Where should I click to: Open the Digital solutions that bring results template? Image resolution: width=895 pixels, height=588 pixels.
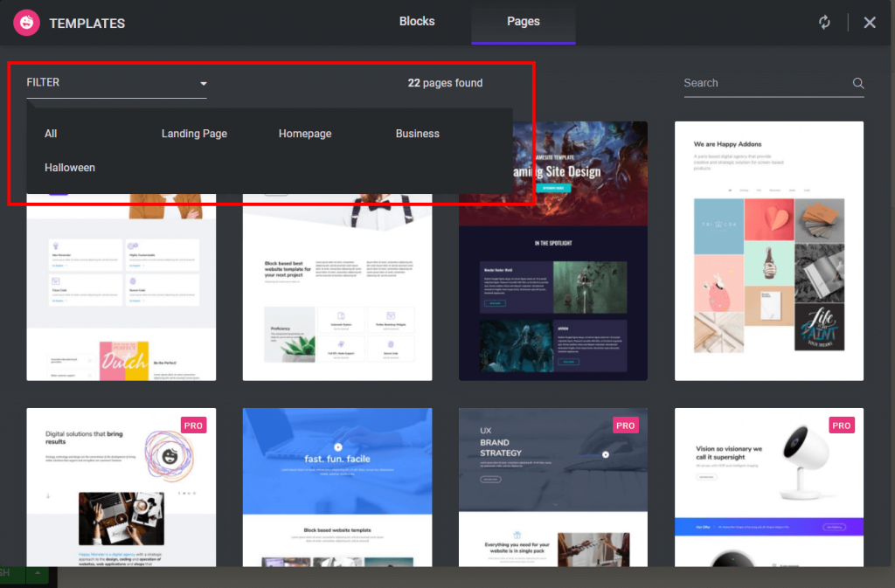[121, 487]
